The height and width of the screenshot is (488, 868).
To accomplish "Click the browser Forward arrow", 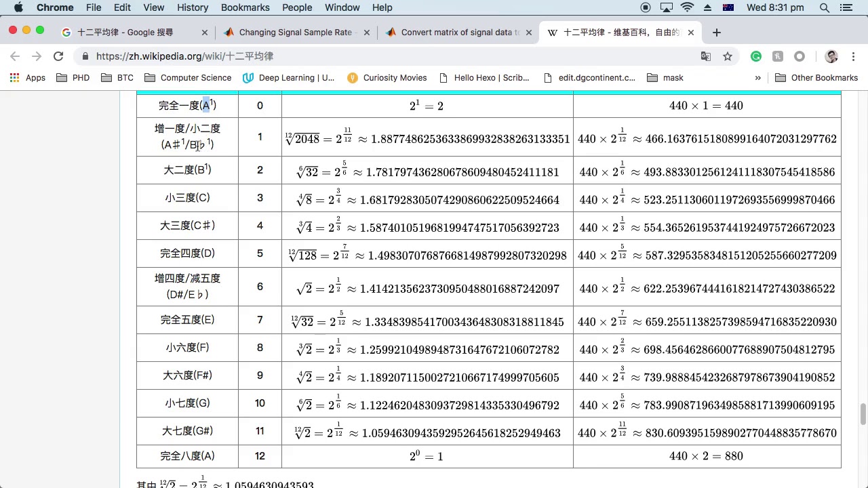I will click(37, 56).
